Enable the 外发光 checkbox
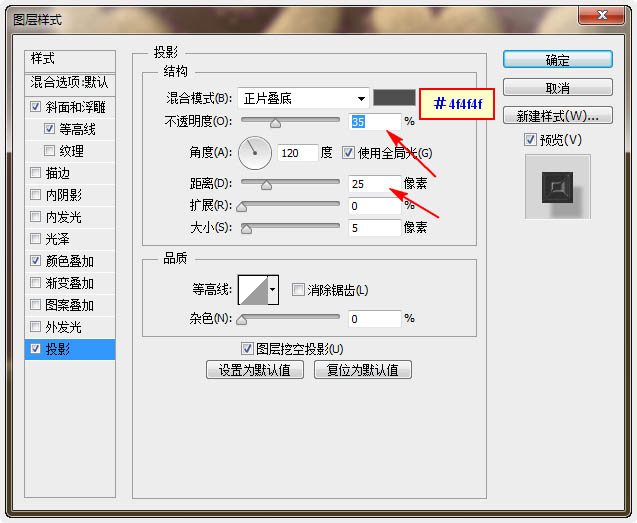Screen dimensions: 637x523 tap(35, 326)
